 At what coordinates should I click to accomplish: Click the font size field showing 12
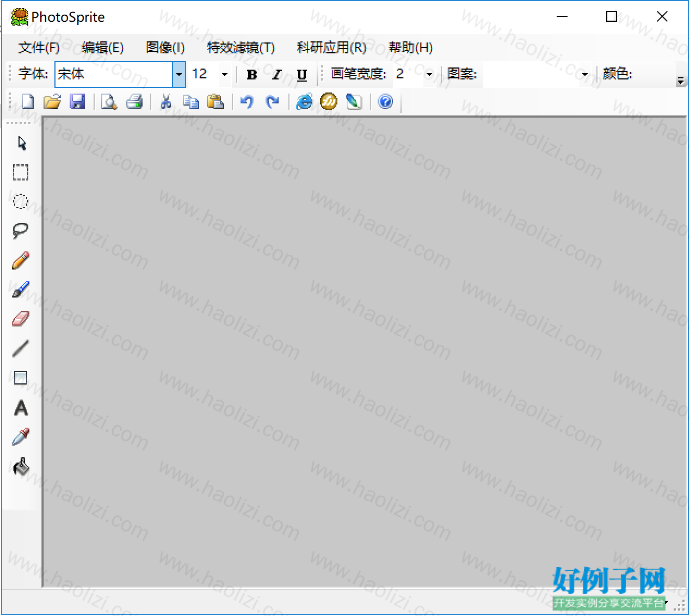coord(204,75)
